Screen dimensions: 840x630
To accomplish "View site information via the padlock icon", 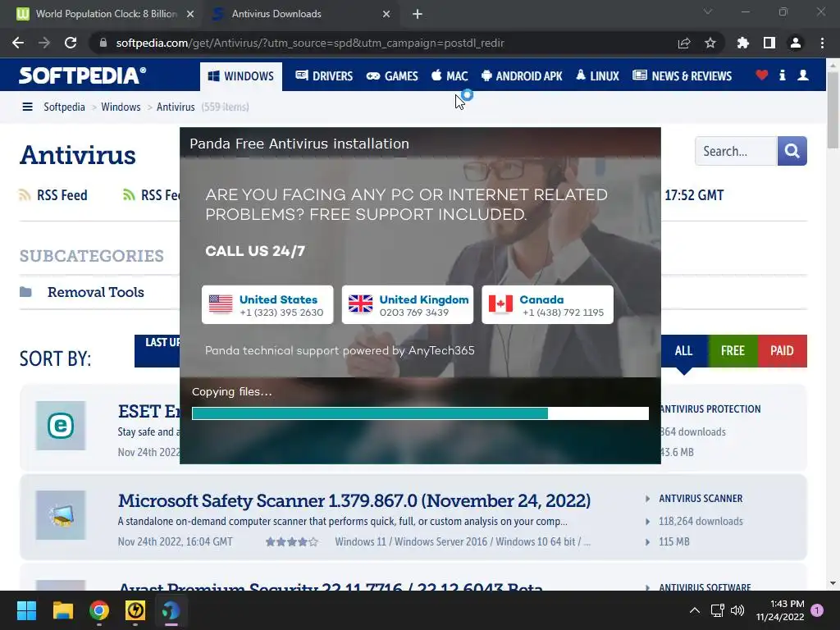I will point(103,43).
